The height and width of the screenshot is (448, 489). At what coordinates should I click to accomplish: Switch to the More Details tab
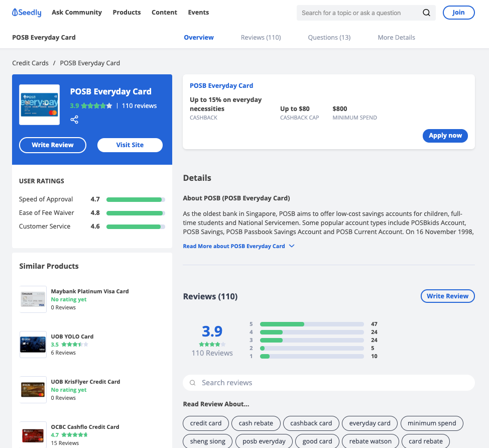[x=397, y=38]
